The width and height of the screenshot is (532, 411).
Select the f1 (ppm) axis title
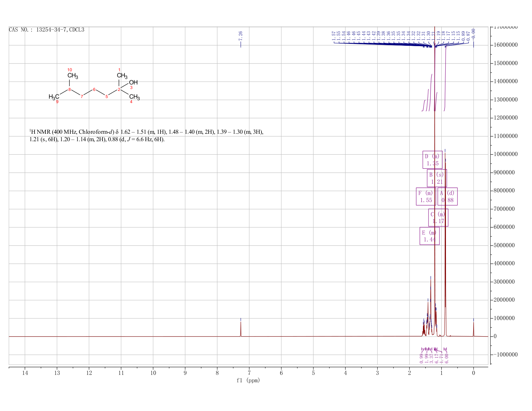pos(248,380)
